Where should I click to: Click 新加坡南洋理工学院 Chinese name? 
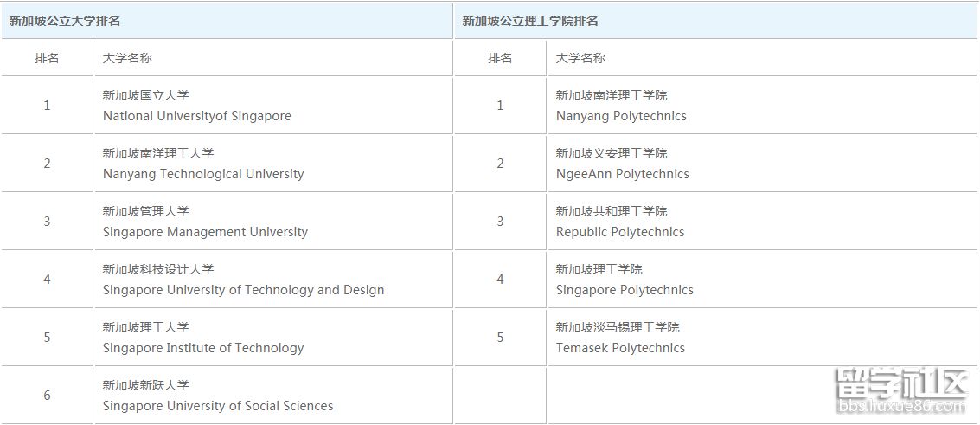coord(612,95)
